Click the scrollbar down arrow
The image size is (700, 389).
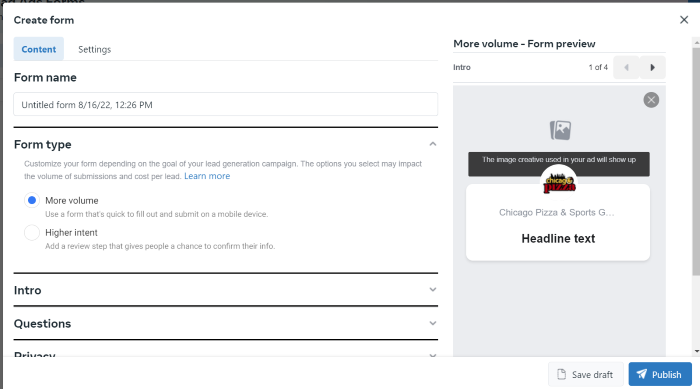696,351
